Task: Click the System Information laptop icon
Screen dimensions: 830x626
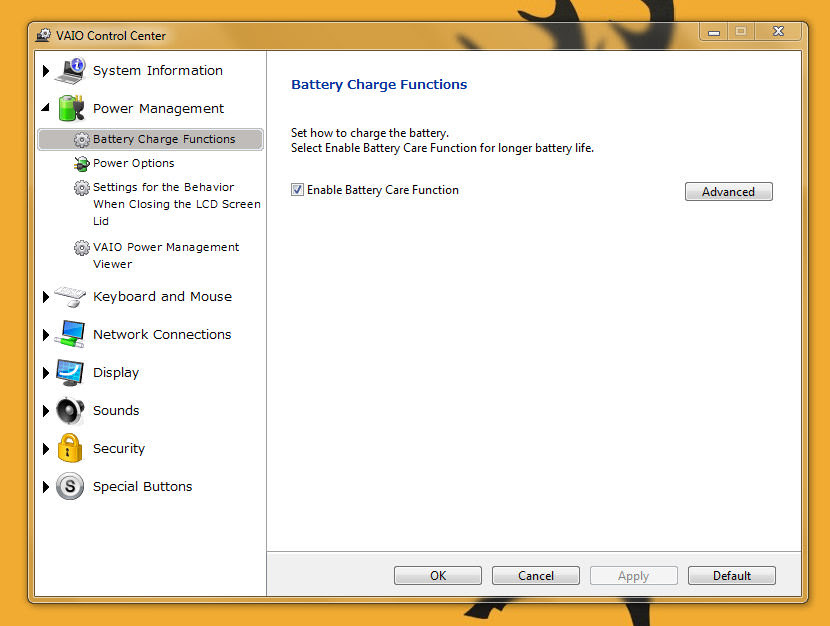Action: click(71, 71)
